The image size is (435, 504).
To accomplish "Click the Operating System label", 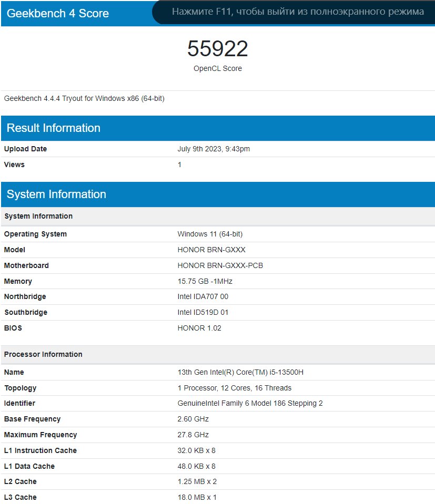I will 35,234.
